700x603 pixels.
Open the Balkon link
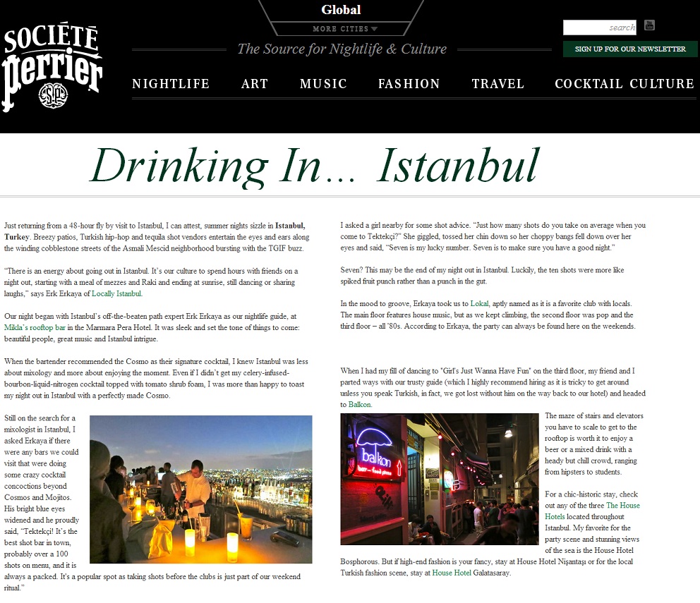tap(359, 404)
